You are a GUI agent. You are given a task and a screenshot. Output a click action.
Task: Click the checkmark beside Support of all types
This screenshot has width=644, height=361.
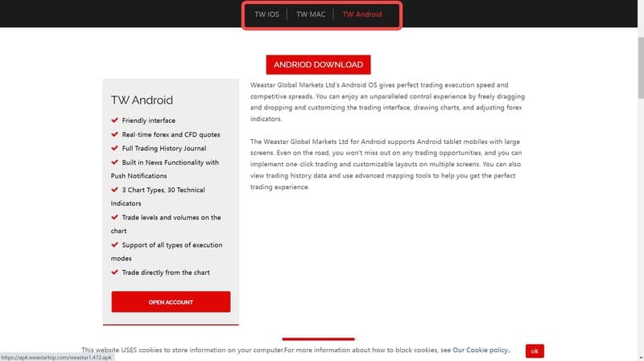click(x=114, y=244)
